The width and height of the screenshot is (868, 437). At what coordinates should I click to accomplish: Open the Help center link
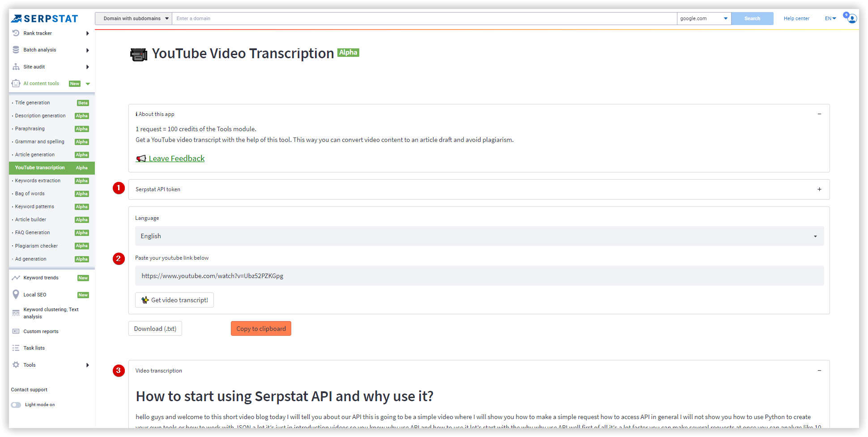796,18
